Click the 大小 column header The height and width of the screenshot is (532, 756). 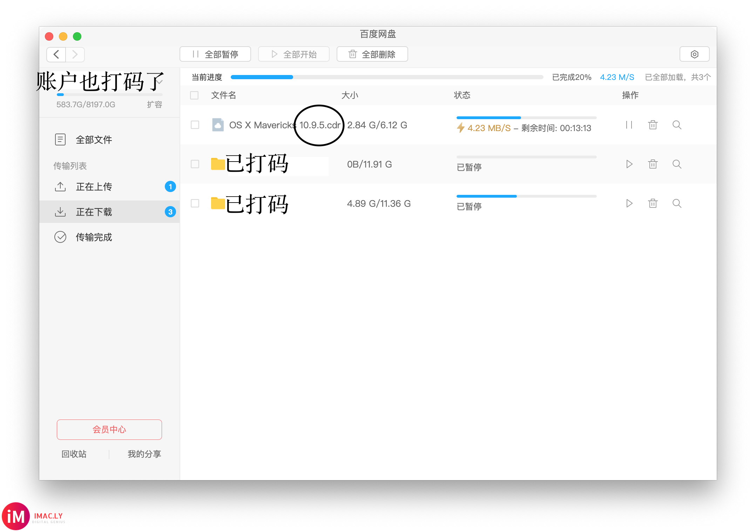(350, 95)
